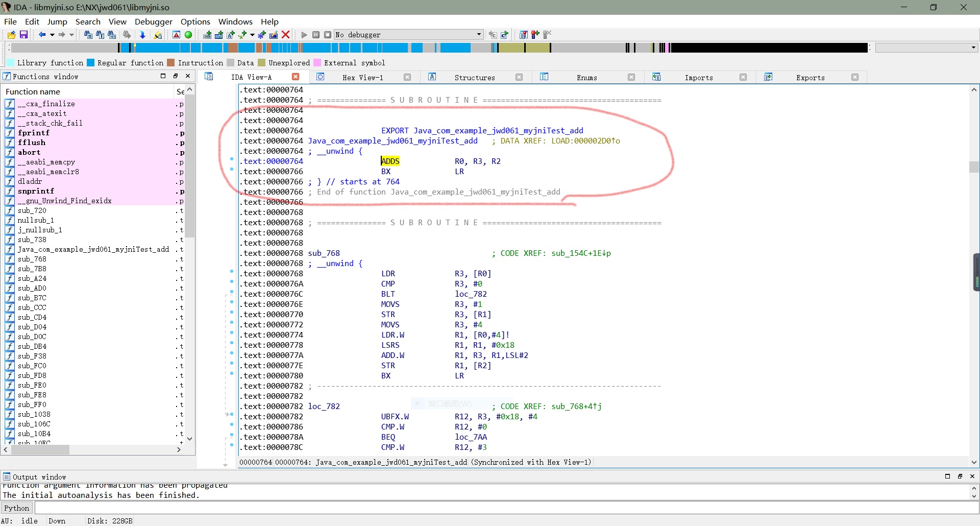Select Java_com_example_jwd061_myjniTest_add in functions list
980x526 pixels.
point(93,249)
